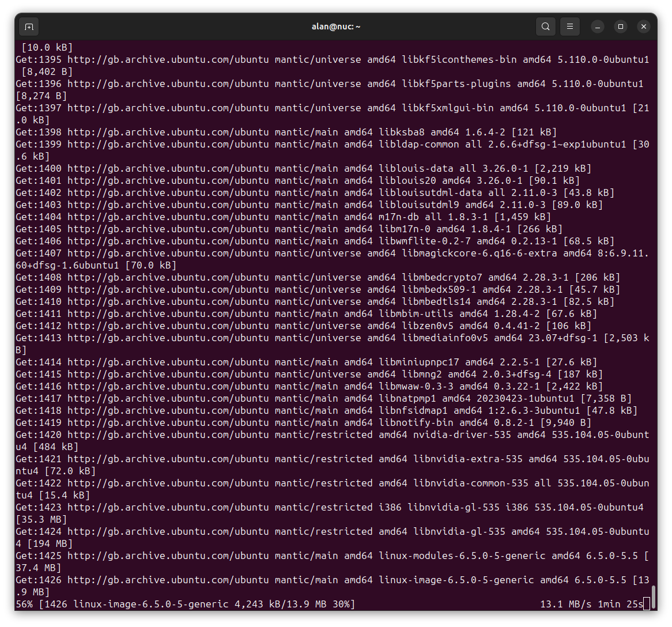The width and height of the screenshot is (672, 627).
Task: Click the 13.1 MB/s download speed
Action: [x=566, y=605]
